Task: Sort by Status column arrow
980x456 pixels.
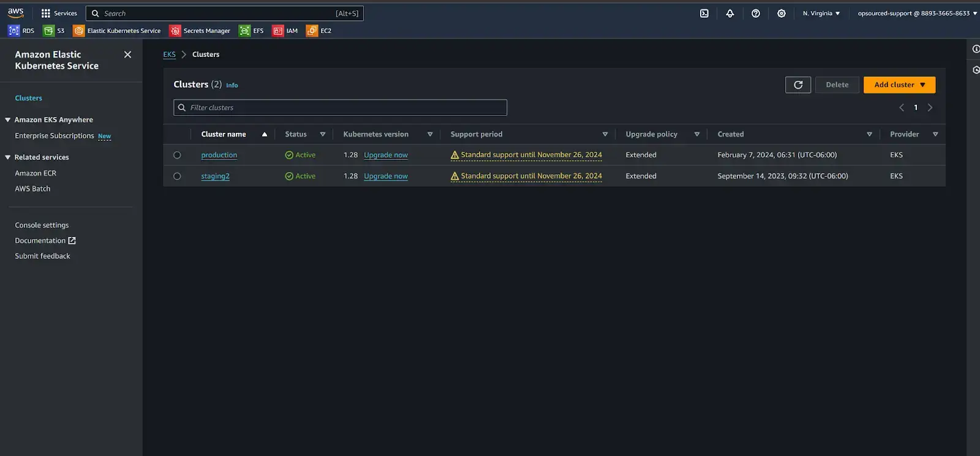Action: 323,135
